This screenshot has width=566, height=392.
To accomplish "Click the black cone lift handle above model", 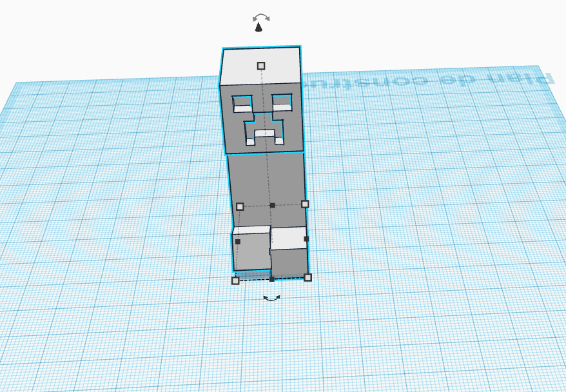I will click(259, 27).
